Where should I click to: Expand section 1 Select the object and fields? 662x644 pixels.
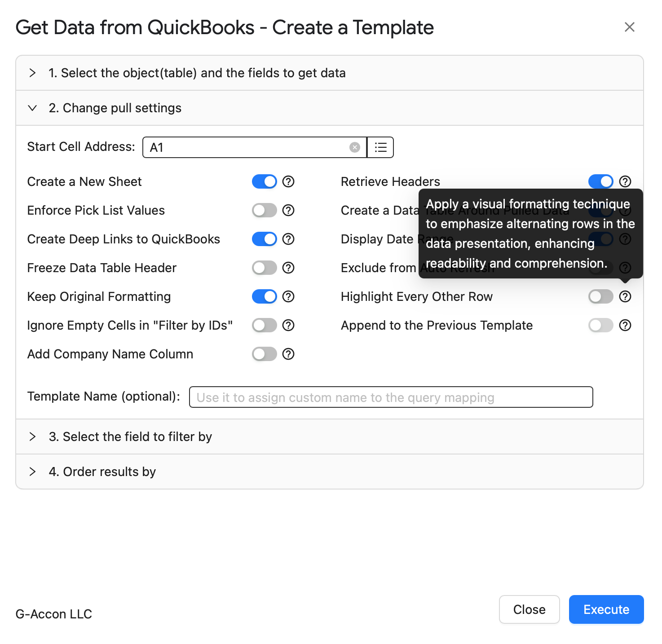330,73
